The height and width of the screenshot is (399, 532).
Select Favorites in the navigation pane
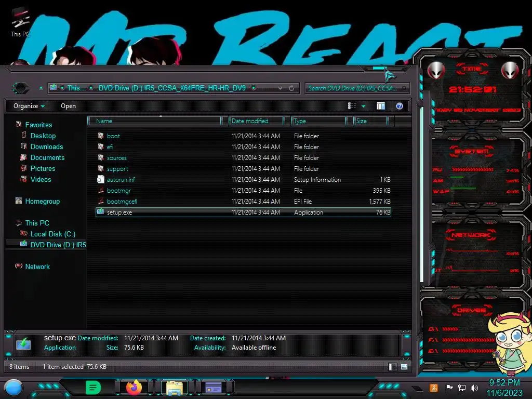tap(38, 125)
